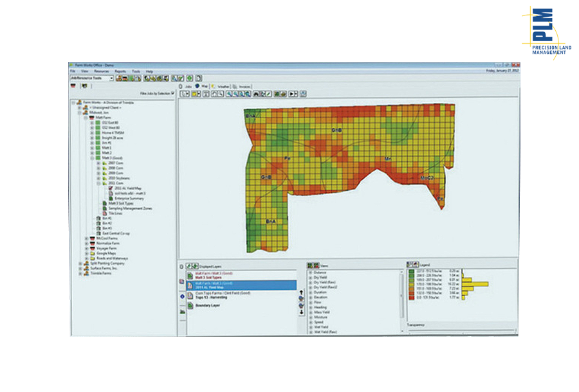Expand the Unassigned Client tree node
The height and width of the screenshot is (392, 579).
[80, 108]
